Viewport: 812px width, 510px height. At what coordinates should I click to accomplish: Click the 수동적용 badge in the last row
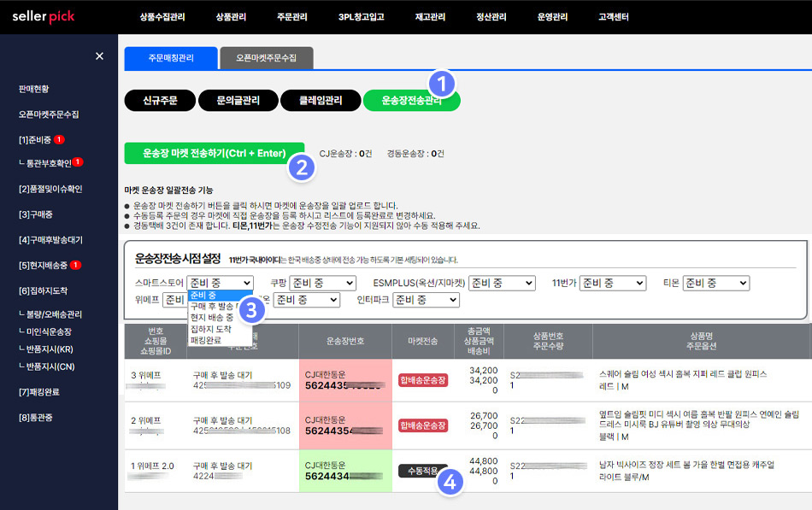point(422,471)
